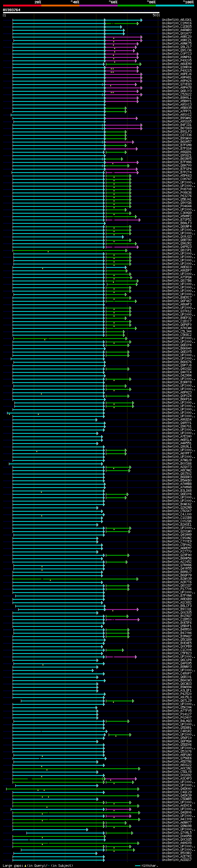Image resolution: width=197 pixels, height=868 pixels.
Task: Open hit UniRef100_C1EBG5
Action: (177, 26)
